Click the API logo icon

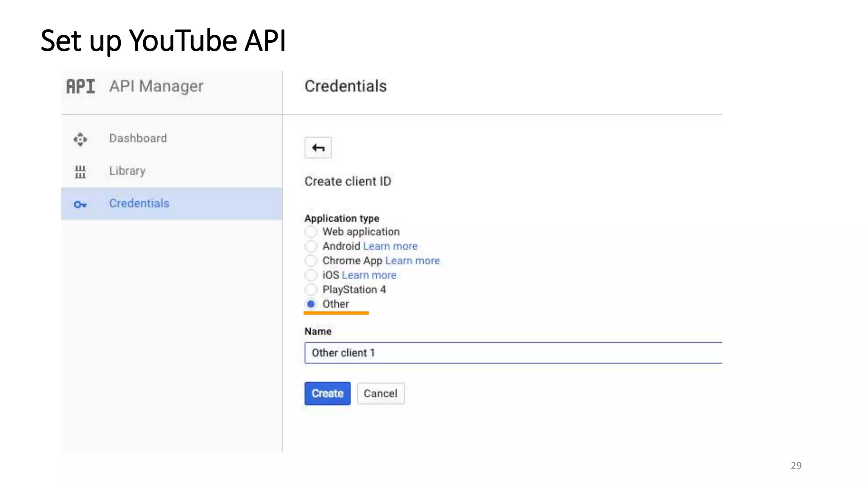click(81, 86)
